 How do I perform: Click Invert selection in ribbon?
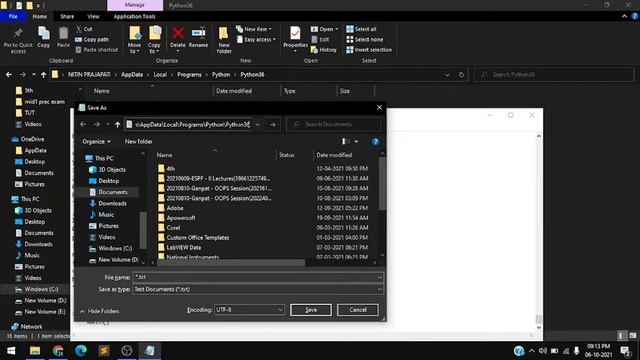point(369,50)
